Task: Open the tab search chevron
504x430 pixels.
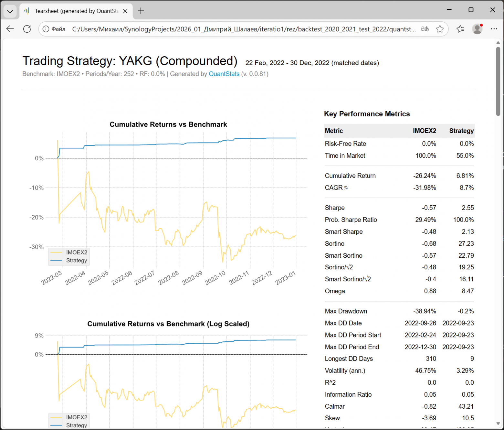Action: point(10,11)
